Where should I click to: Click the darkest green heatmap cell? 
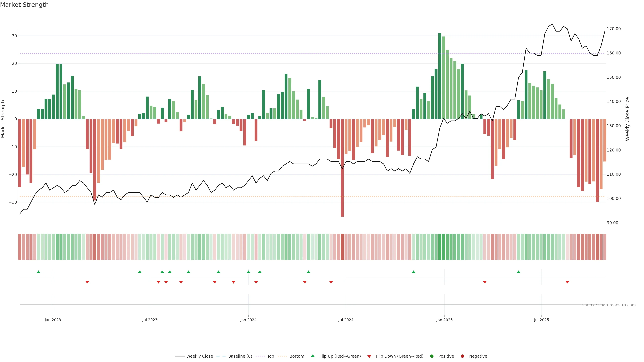(x=440, y=247)
